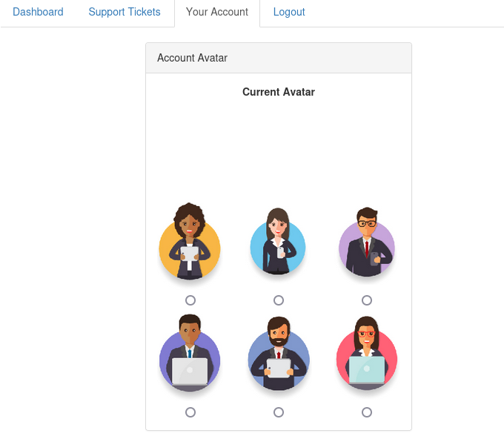Choose the bearded man avatar with tablet
The height and width of the screenshot is (439, 504).
tap(279, 353)
